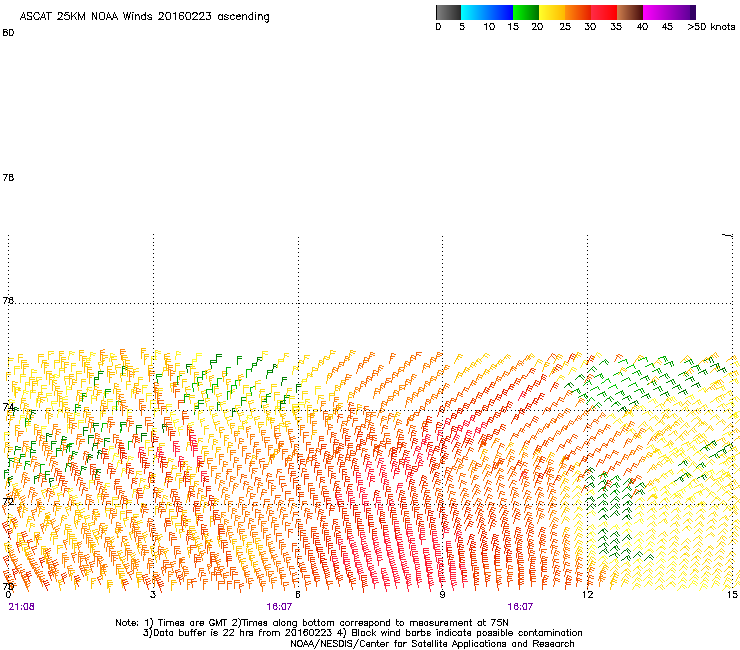
Task: Click the orange 25-30 knots legend segment
Action: coord(578,12)
